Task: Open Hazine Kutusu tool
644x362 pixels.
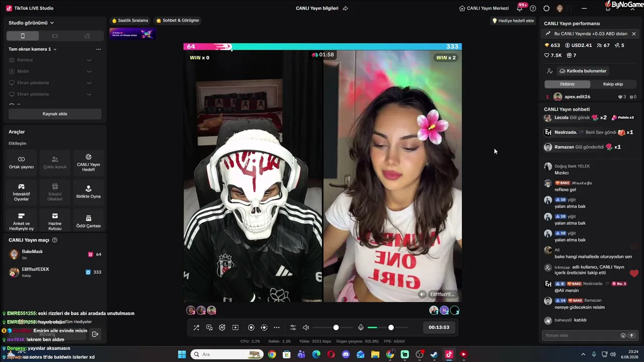Action: [x=55, y=222]
